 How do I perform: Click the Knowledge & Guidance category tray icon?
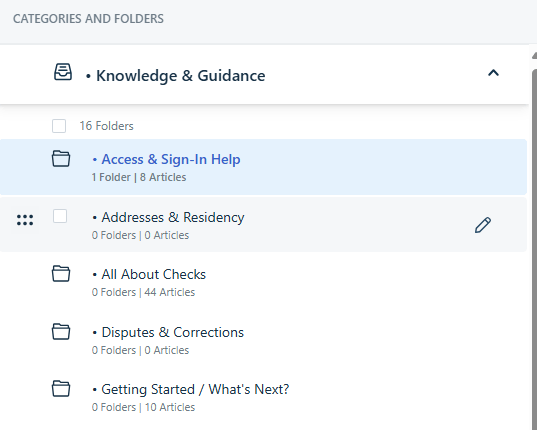(x=63, y=72)
